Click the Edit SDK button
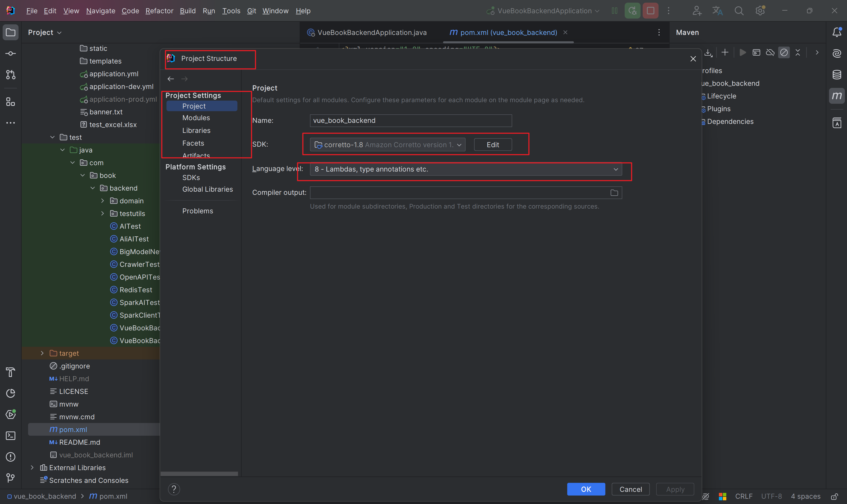The image size is (847, 504). point(492,145)
